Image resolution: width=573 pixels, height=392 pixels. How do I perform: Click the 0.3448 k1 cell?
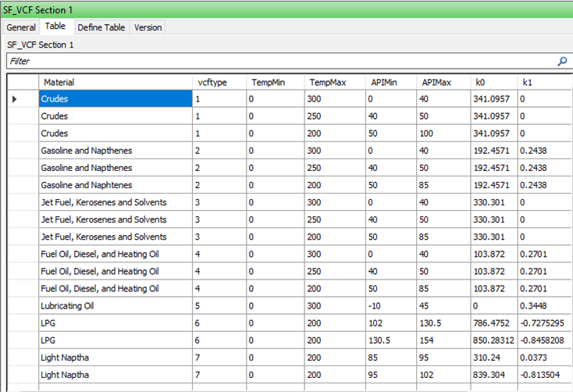(545, 305)
